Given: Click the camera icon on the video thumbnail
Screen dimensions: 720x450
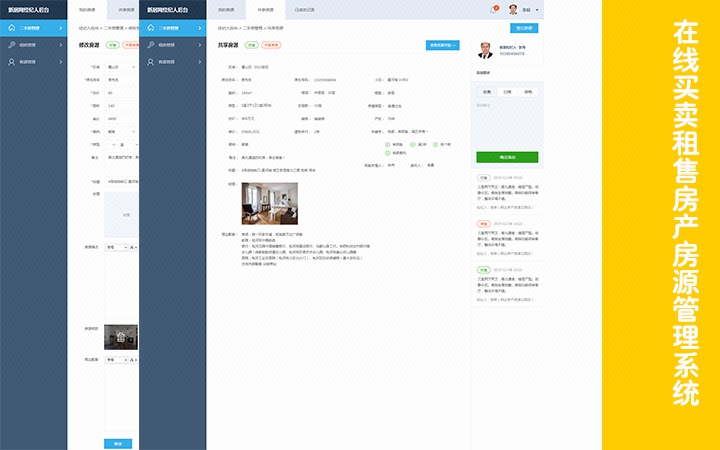Looking at the screenshot, I should (121, 337).
